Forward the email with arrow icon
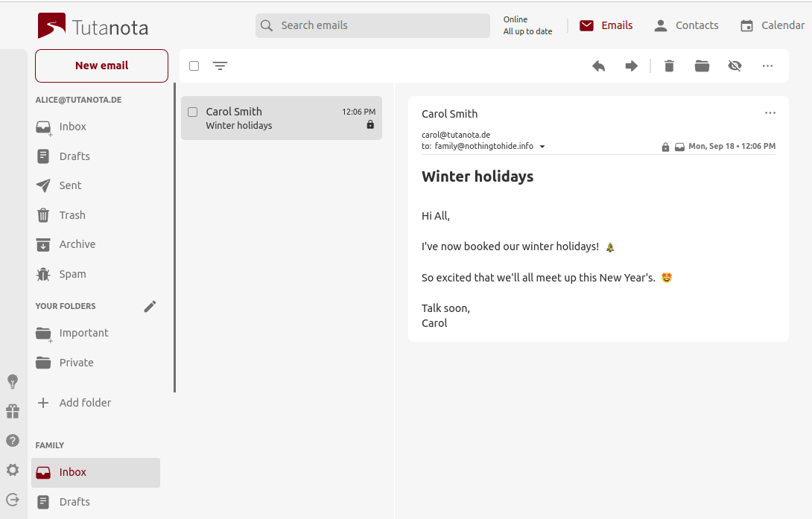 [x=631, y=66]
